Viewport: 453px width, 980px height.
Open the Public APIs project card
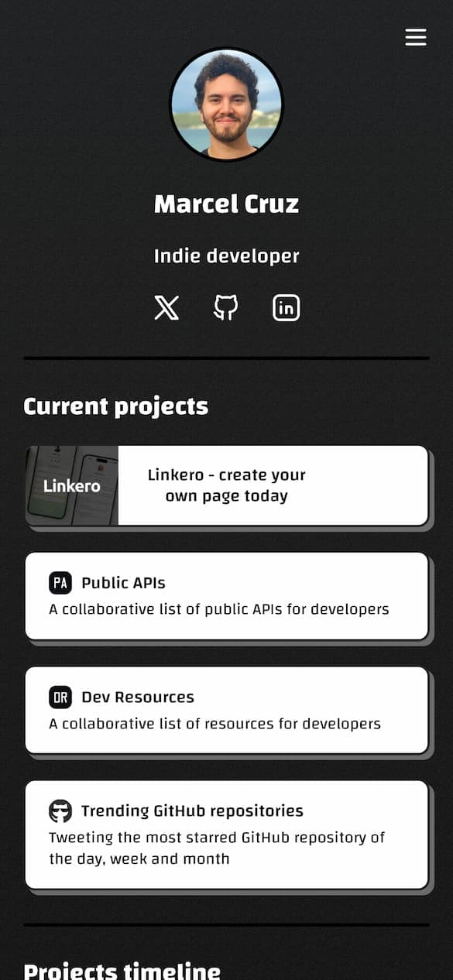227,596
